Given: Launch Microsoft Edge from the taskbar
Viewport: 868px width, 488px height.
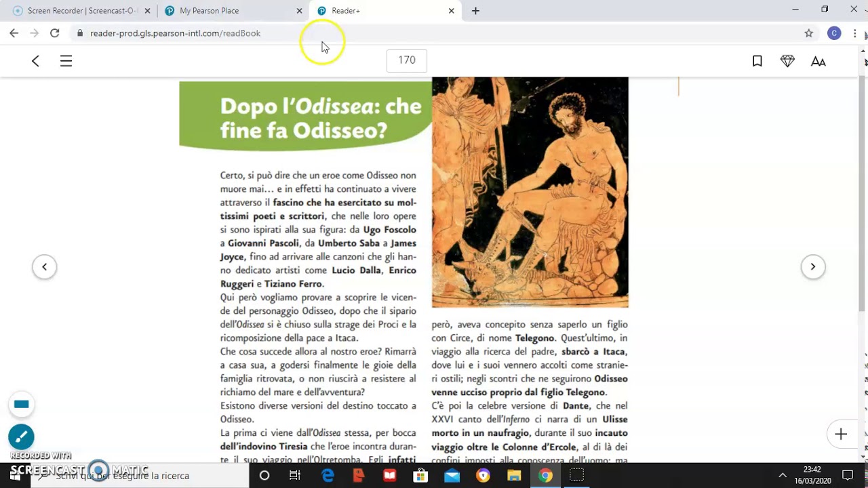Looking at the screenshot, I should tap(328, 476).
